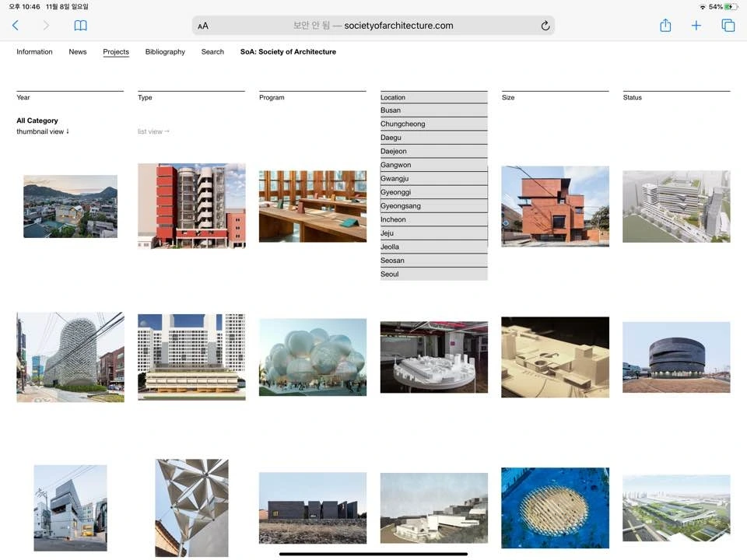The height and width of the screenshot is (560, 747).
Task: Open the triangular folded canopy thumbnail
Action: pos(191,508)
